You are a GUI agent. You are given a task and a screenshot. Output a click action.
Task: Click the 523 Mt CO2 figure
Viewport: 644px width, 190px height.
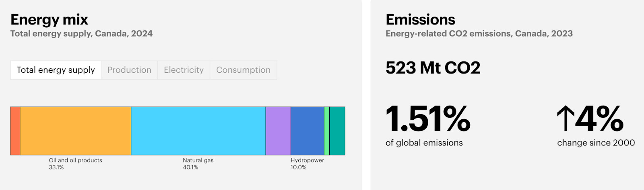433,68
